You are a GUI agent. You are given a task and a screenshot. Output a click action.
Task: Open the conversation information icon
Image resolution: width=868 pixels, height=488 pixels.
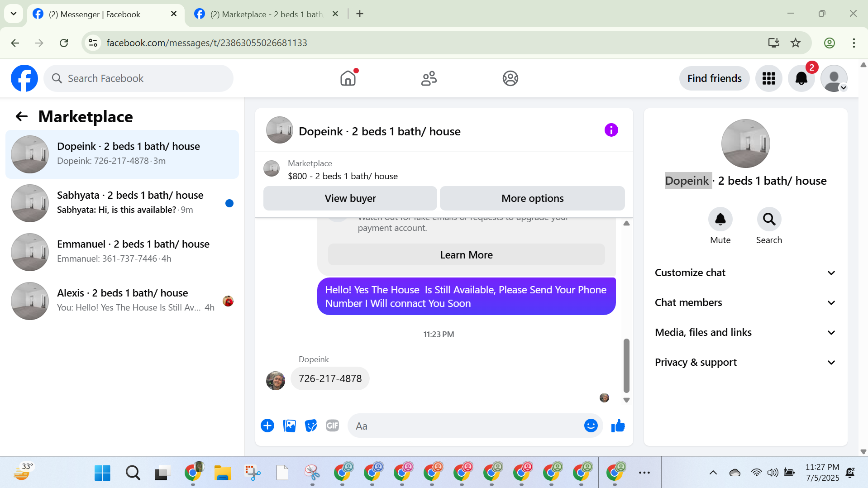tap(611, 130)
